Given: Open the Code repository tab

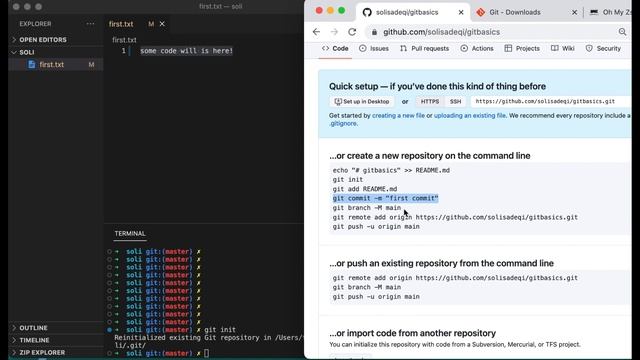Looking at the screenshot, I should [x=335, y=49].
